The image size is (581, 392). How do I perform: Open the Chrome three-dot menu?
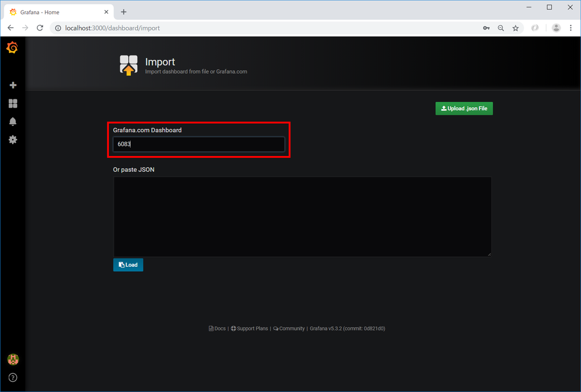[x=571, y=28]
